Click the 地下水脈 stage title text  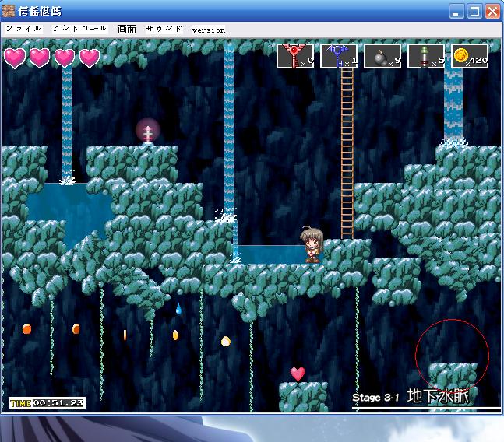pos(438,396)
